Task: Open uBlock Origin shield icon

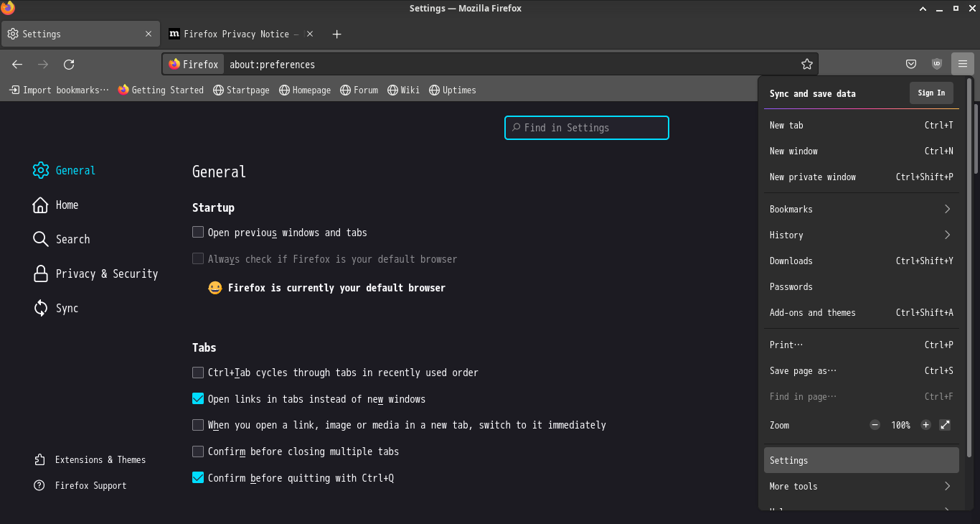Action: (937, 64)
